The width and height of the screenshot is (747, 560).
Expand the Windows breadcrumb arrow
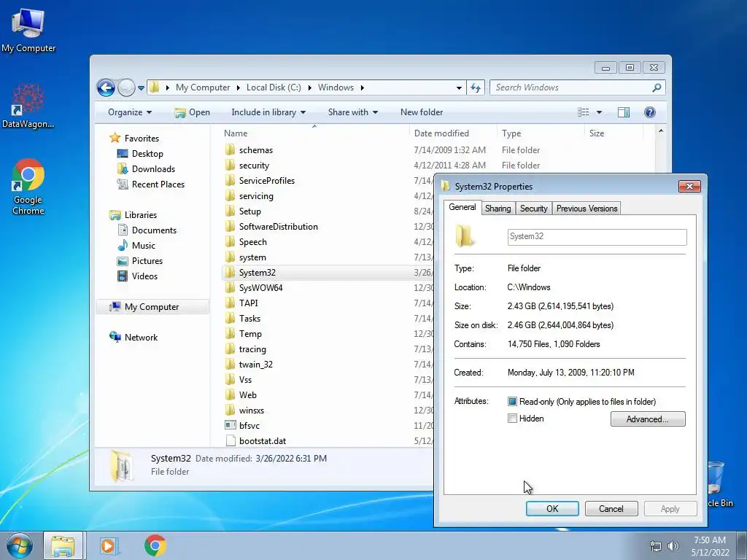pos(362,87)
